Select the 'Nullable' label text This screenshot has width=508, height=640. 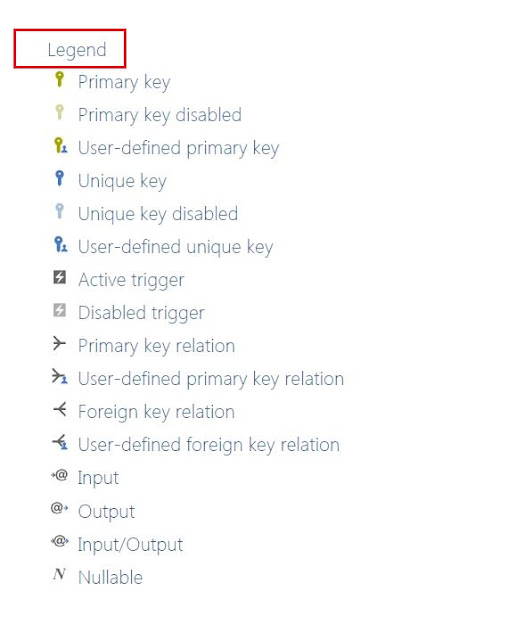[x=111, y=578]
